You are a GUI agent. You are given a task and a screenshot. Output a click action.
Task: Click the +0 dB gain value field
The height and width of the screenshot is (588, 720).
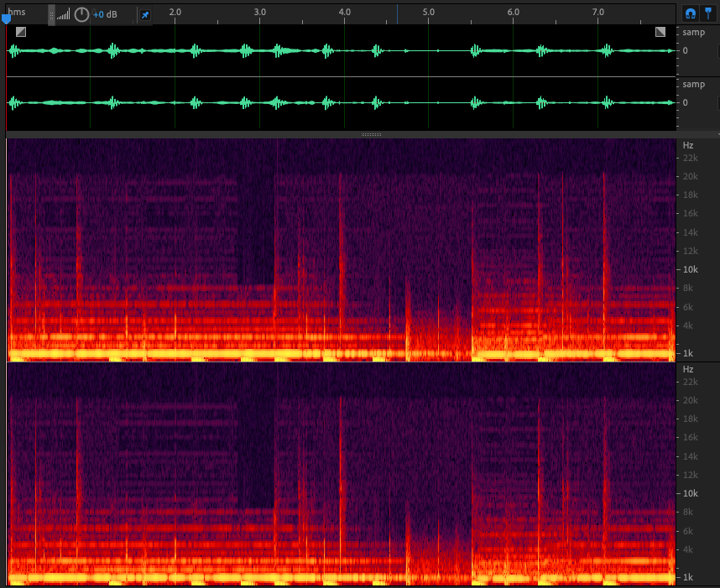click(x=105, y=14)
